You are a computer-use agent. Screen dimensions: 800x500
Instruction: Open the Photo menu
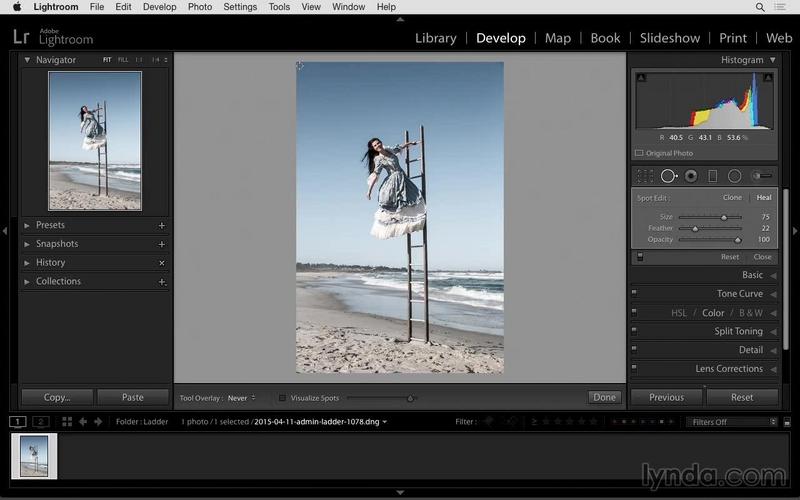pyautogui.click(x=200, y=7)
